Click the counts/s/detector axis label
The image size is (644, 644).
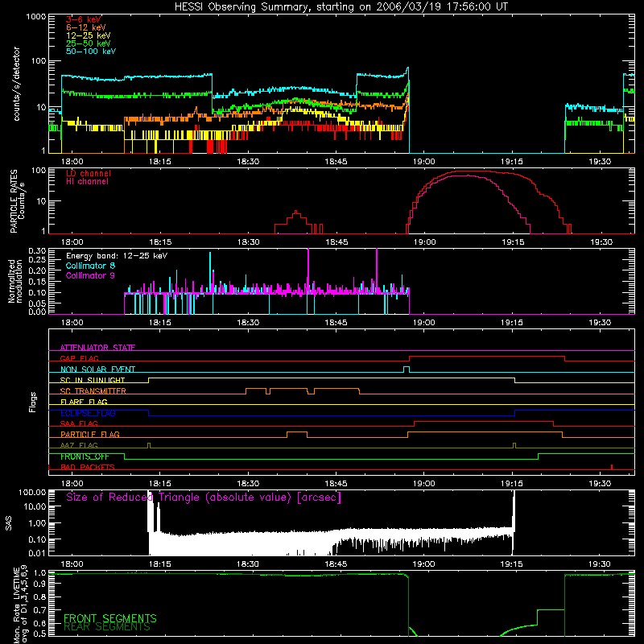tap(17, 84)
